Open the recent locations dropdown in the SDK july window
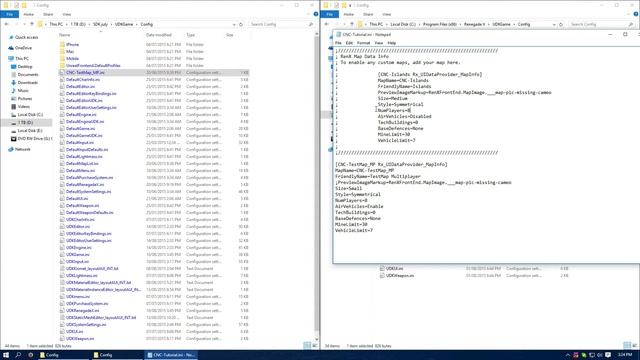The width and height of the screenshot is (640, 360). (24, 24)
